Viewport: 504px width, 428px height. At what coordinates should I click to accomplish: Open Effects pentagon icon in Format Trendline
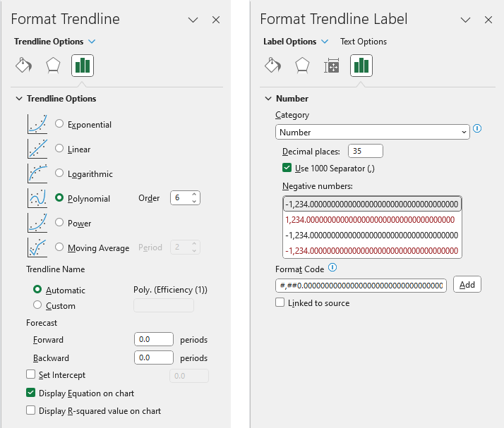[53, 66]
